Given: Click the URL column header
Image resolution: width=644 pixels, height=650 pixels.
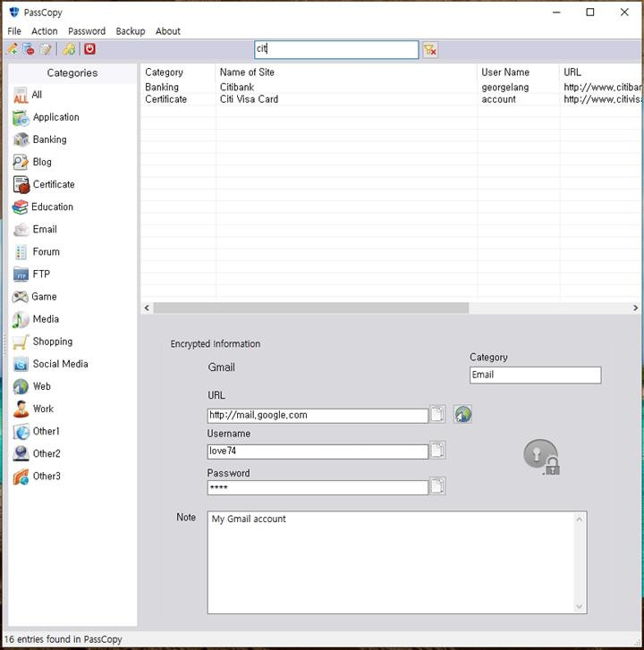Looking at the screenshot, I should (x=600, y=72).
